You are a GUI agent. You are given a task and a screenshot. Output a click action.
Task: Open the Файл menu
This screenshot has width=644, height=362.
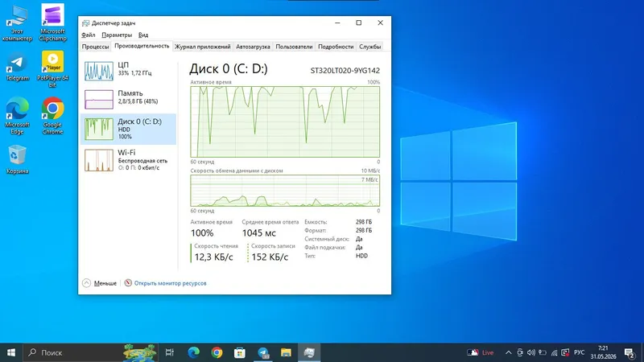pyautogui.click(x=89, y=35)
